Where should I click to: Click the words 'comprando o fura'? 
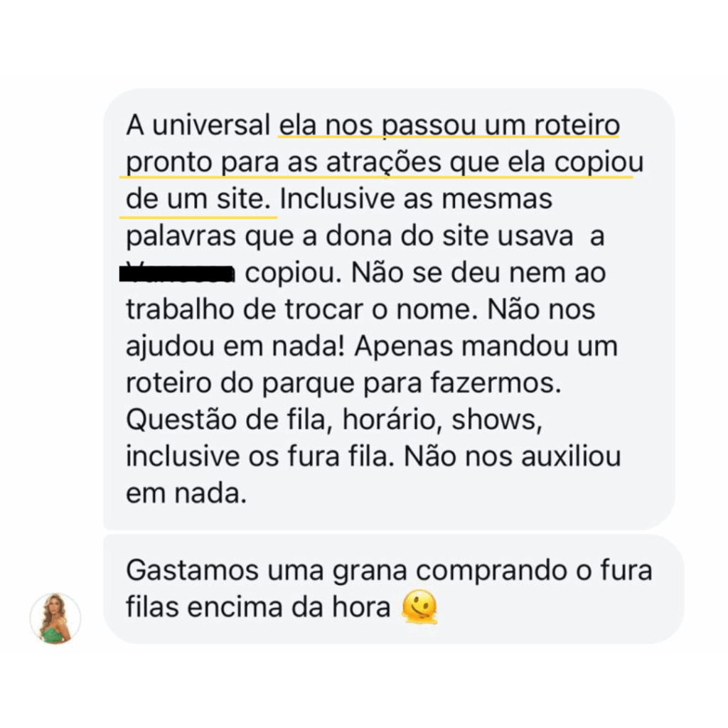pyautogui.click(x=534, y=571)
